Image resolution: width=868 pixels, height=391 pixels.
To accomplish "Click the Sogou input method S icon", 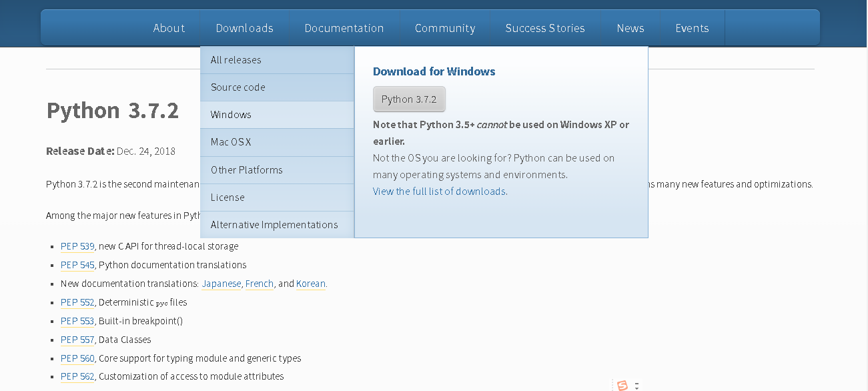I will click(x=622, y=386).
